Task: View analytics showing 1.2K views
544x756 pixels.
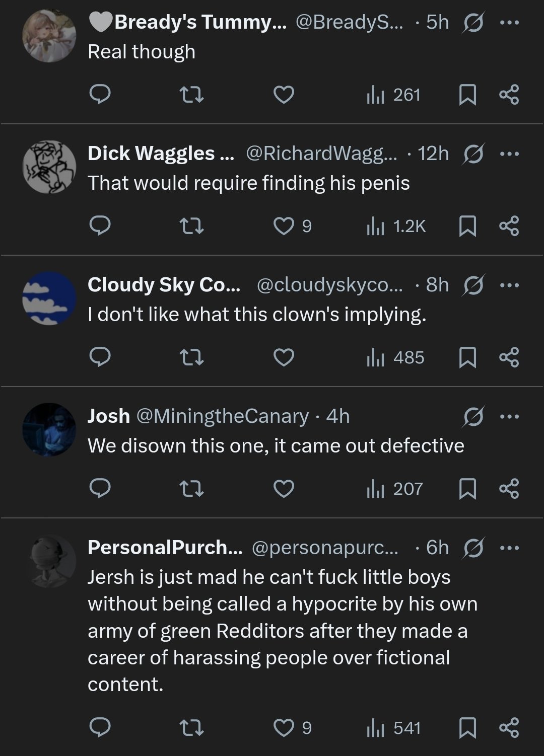Action: coord(396,226)
